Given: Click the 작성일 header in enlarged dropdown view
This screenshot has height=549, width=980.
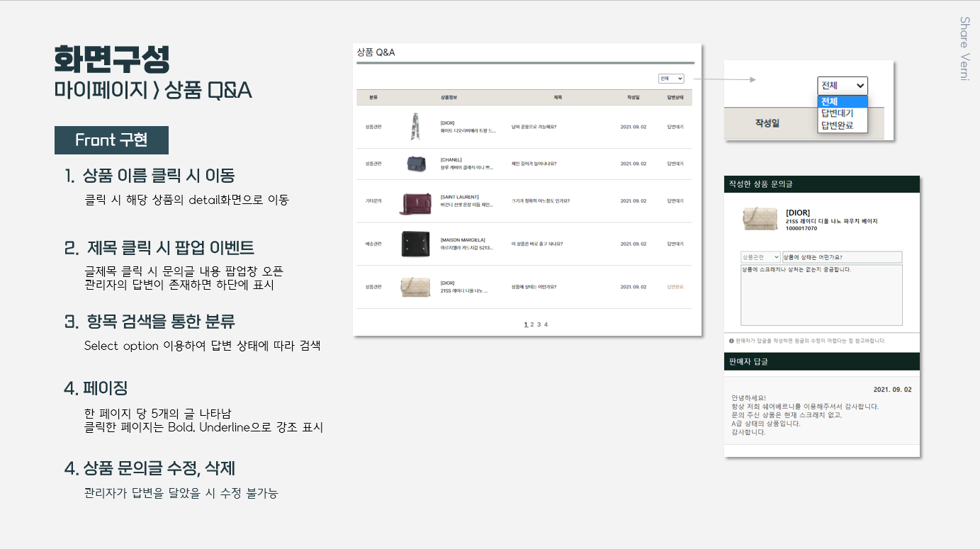Looking at the screenshot, I should click(767, 123).
